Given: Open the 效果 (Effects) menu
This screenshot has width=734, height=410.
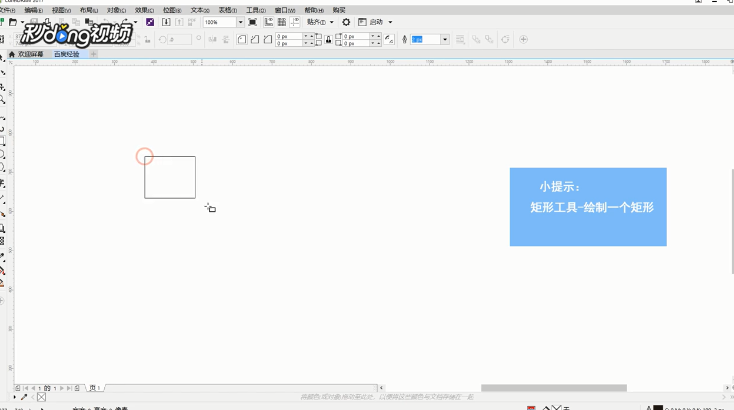Looking at the screenshot, I should pos(144,10).
